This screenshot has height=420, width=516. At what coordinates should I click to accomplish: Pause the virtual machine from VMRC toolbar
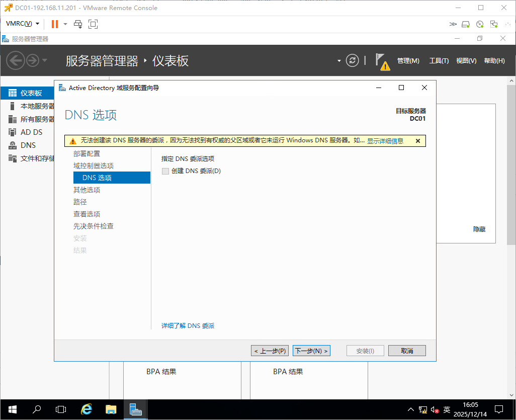click(x=55, y=24)
